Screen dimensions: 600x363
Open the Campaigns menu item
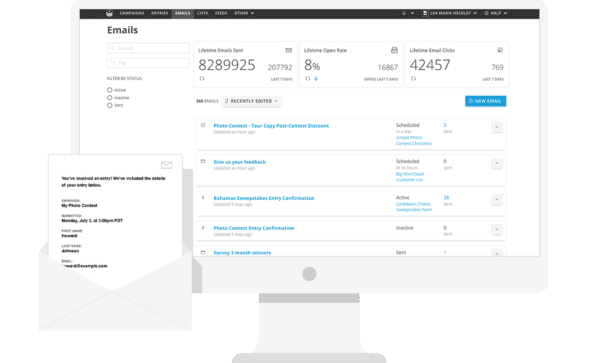pos(132,13)
